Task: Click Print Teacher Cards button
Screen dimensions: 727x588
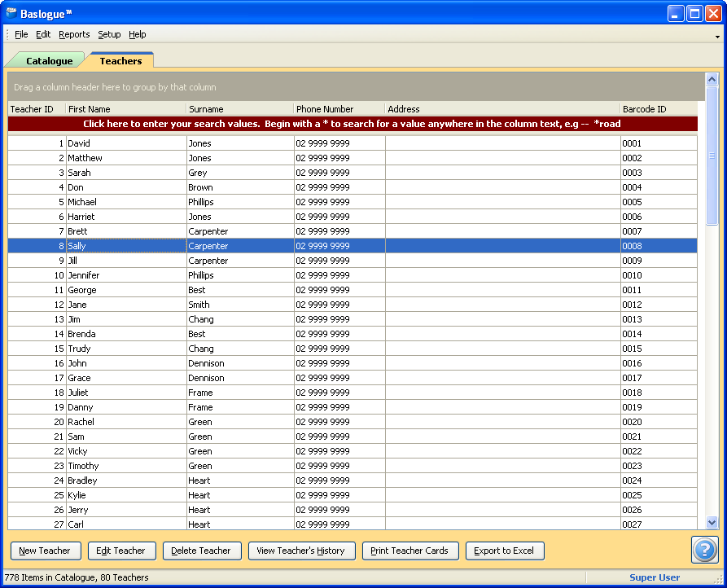Action: point(410,551)
